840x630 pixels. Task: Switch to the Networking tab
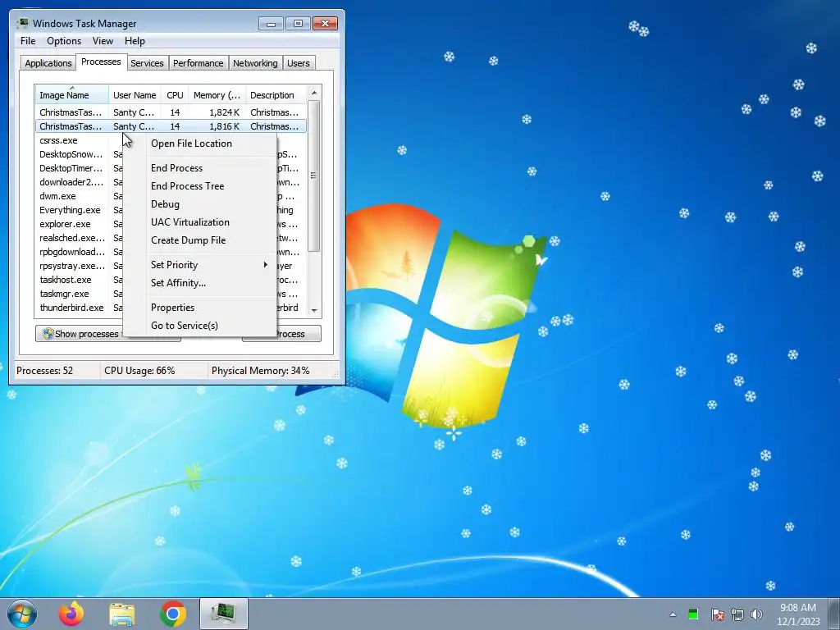click(255, 63)
